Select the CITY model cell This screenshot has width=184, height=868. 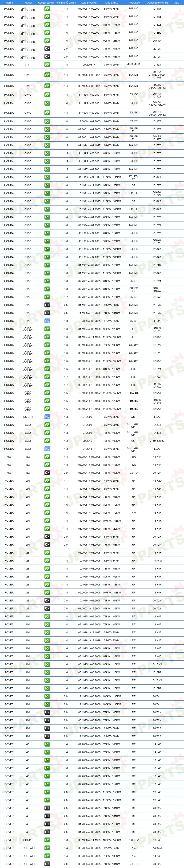pos(28,65)
